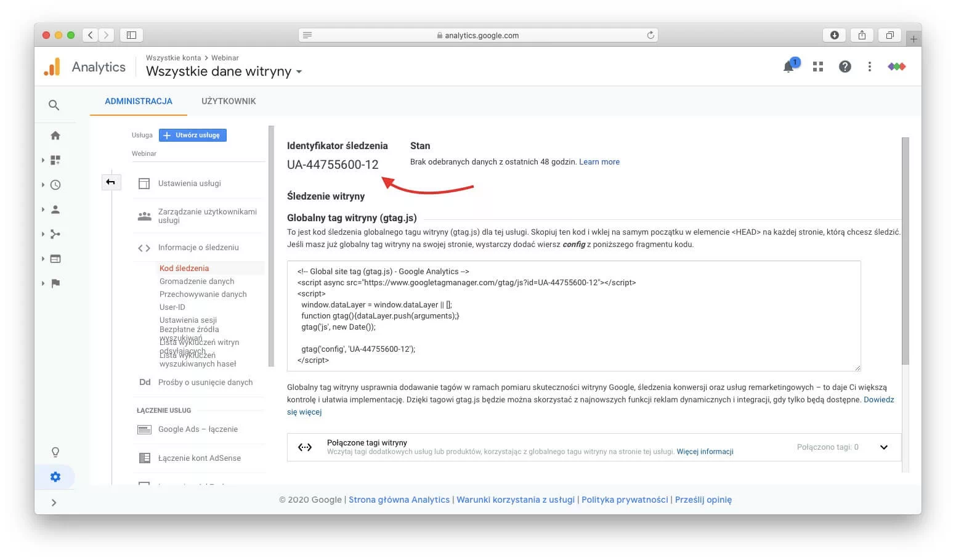This screenshot has width=956, height=560.
Task: Open the search magnifier in sidebar
Action: tap(54, 105)
